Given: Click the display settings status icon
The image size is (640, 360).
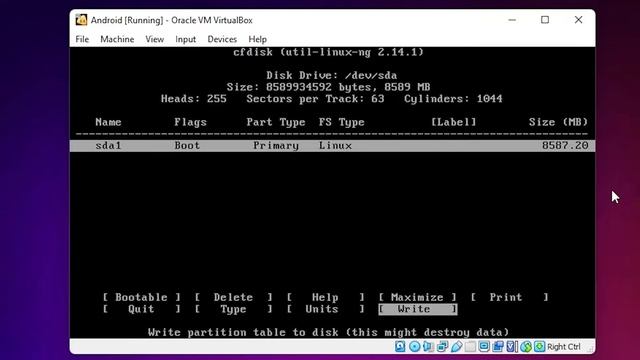Looking at the screenshot, I should coord(484,347).
